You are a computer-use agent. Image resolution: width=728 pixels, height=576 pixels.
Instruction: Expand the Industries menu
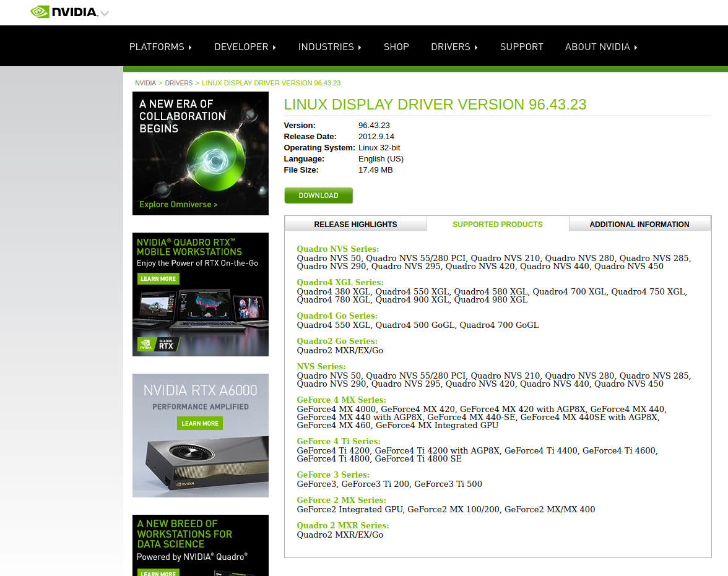pyautogui.click(x=329, y=47)
